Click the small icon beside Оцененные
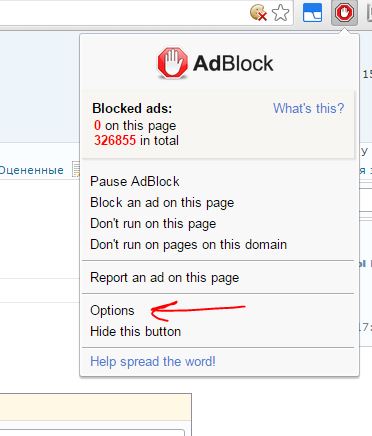 point(76,169)
